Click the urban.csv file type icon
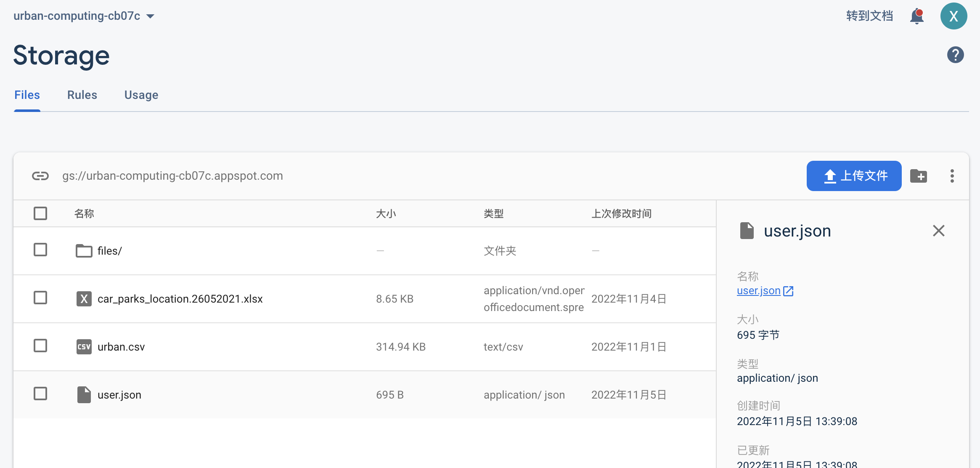 tap(84, 347)
